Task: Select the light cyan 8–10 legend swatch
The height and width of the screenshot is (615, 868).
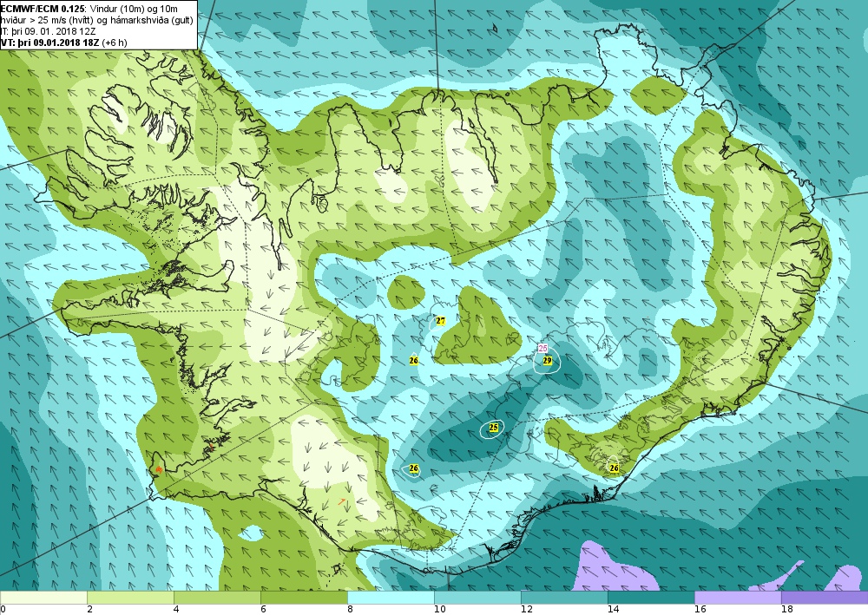Action: coord(391,598)
